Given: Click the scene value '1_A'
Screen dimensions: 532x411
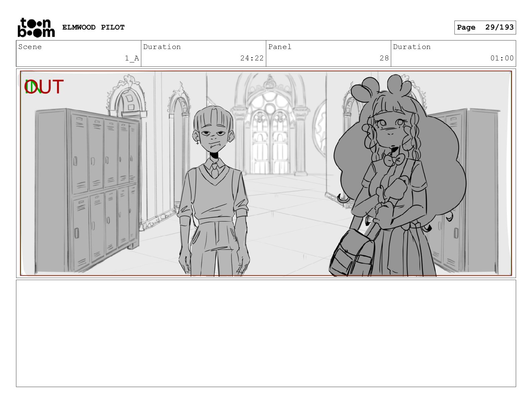Looking at the screenshot, I should (132, 58).
